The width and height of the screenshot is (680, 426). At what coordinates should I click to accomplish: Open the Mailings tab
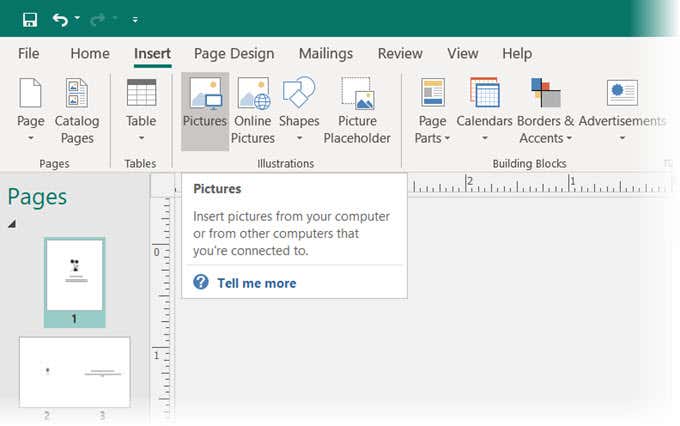tap(325, 54)
